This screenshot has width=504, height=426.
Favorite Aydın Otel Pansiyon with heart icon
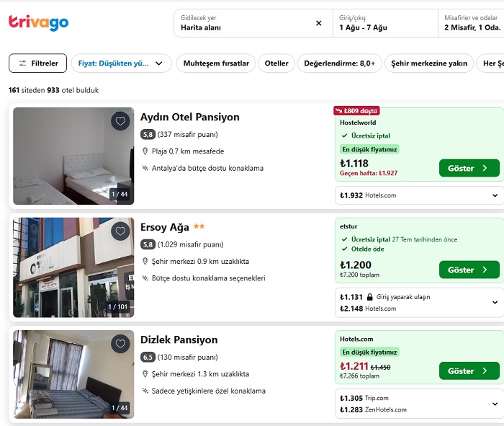pos(120,121)
